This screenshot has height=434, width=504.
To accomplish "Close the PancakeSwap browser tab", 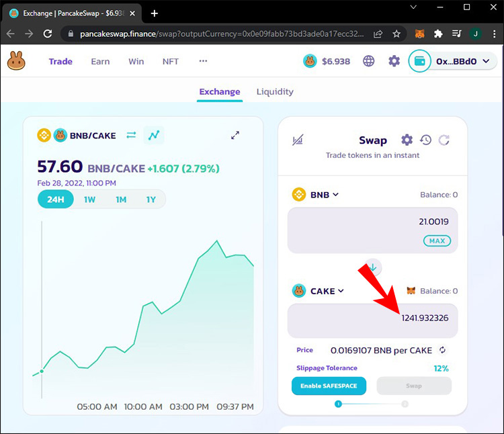I will point(132,13).
